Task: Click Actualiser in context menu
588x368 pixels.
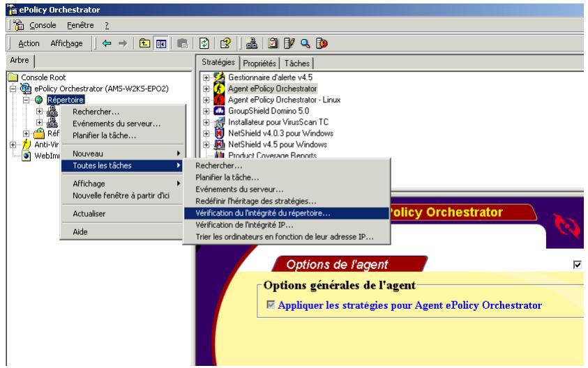Action: 123,213
